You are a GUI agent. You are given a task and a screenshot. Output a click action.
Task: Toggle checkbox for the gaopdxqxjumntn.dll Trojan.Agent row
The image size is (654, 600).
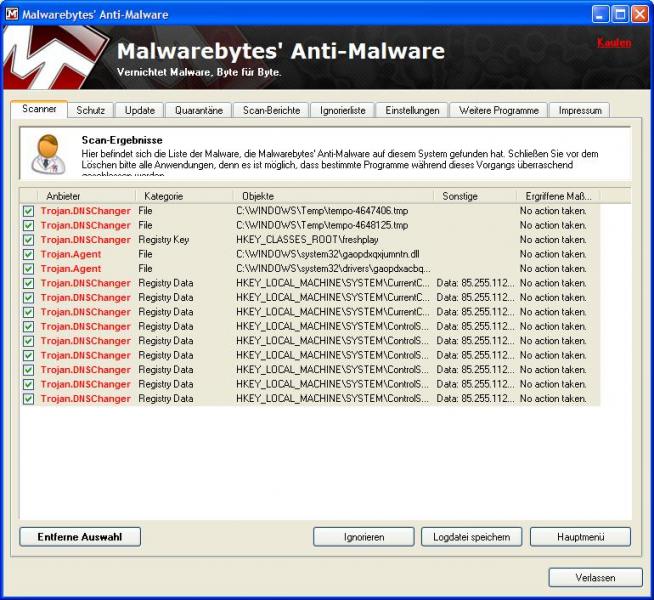28,254
